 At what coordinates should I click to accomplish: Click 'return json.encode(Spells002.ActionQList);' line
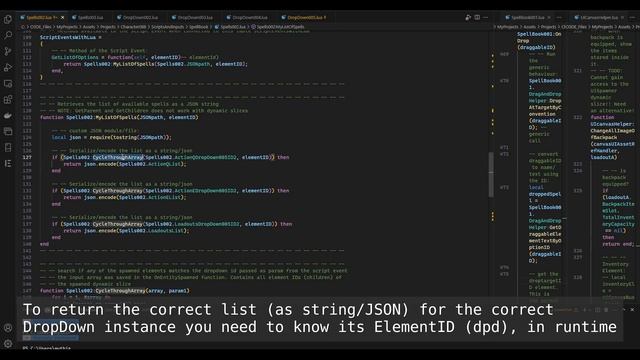pyautogui.click(x=125, y=164)
